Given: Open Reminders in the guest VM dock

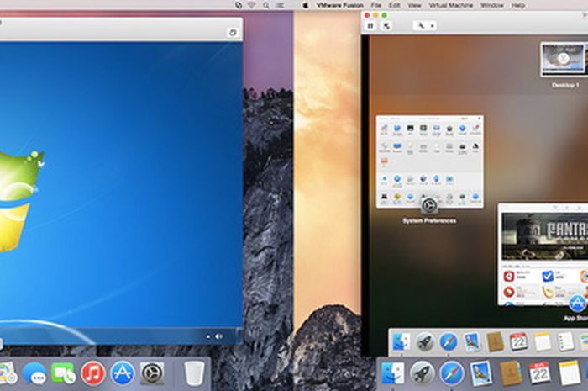Looking at the screenshot, I should pos(565,342).
